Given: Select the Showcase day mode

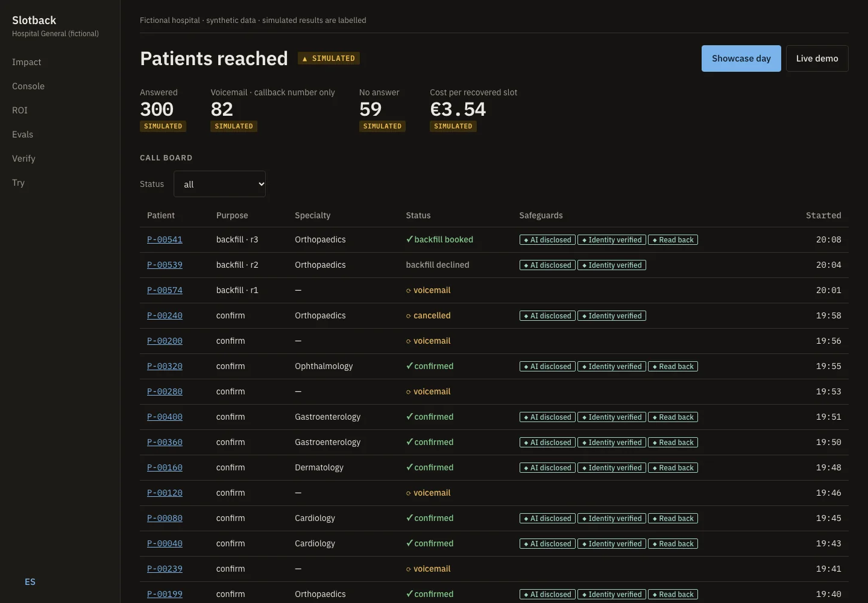Looking at the screenshot, I should click(x=741, y=58).
